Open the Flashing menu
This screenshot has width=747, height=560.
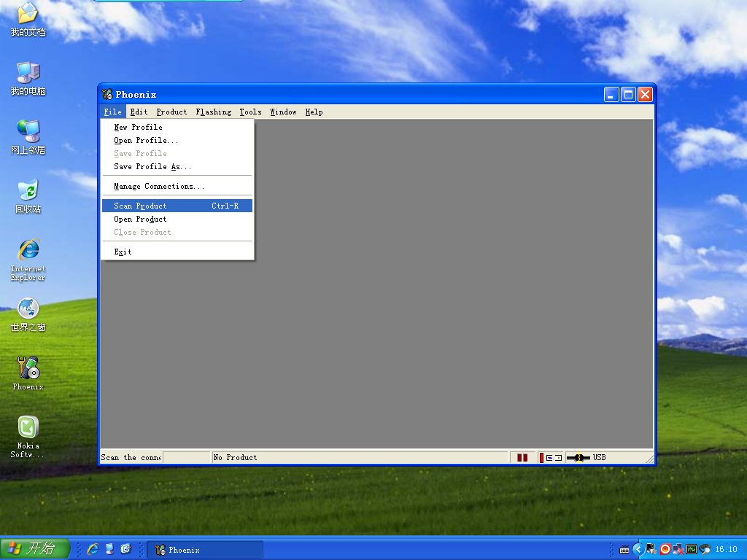point(214,112)
